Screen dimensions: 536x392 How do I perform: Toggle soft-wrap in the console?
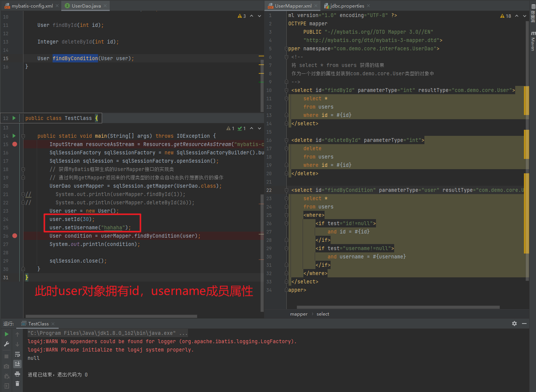[x=17, y=354]
